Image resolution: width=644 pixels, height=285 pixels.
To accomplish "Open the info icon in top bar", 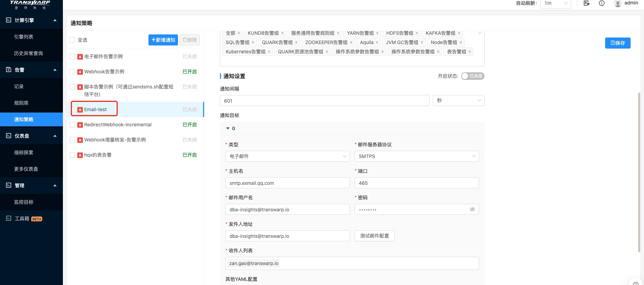I will point(602,3).
